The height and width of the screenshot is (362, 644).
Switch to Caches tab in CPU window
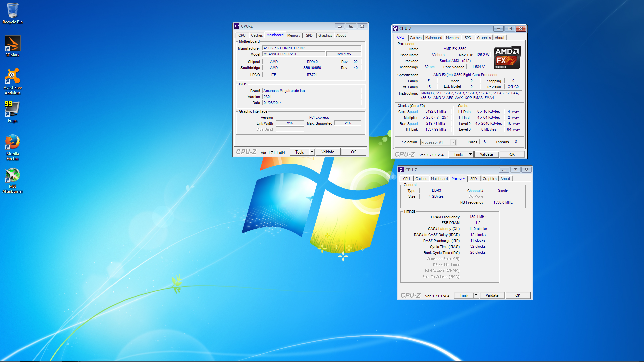415,38
